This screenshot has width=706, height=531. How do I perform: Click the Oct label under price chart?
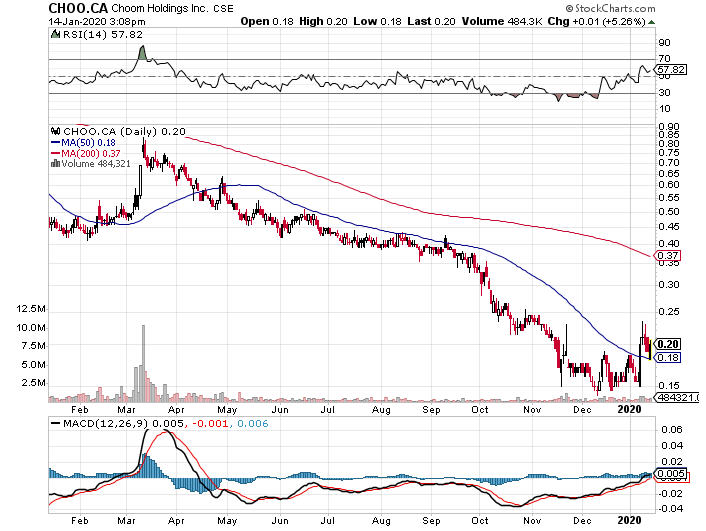(481, 410)
